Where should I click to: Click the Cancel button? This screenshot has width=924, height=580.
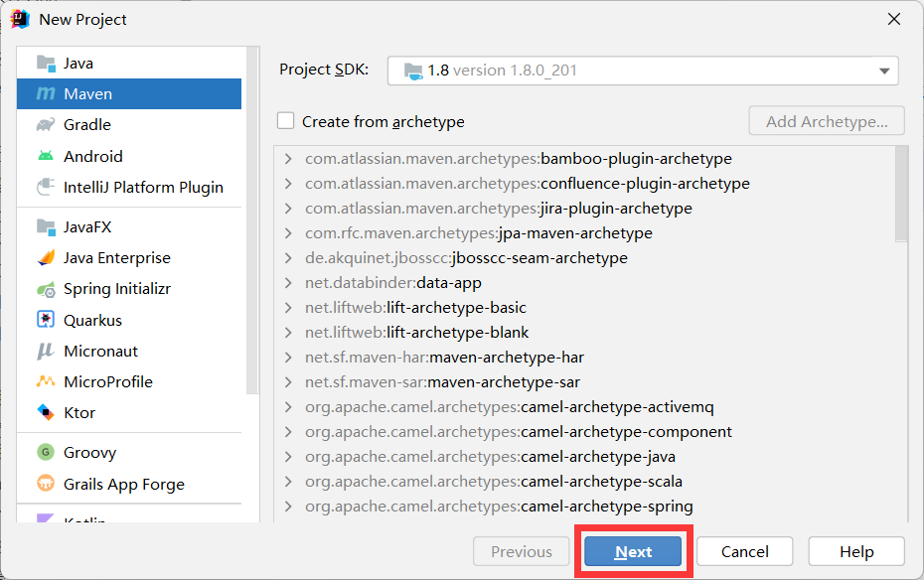click(745, 552)
